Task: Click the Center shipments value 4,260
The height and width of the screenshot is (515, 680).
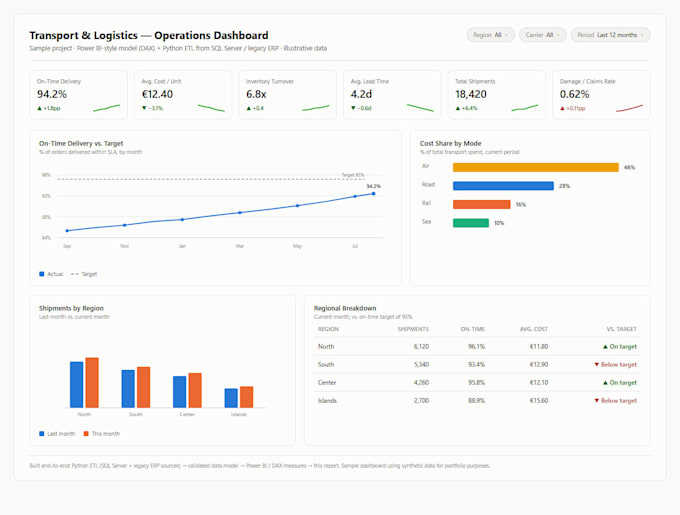Action: [421, 383]
